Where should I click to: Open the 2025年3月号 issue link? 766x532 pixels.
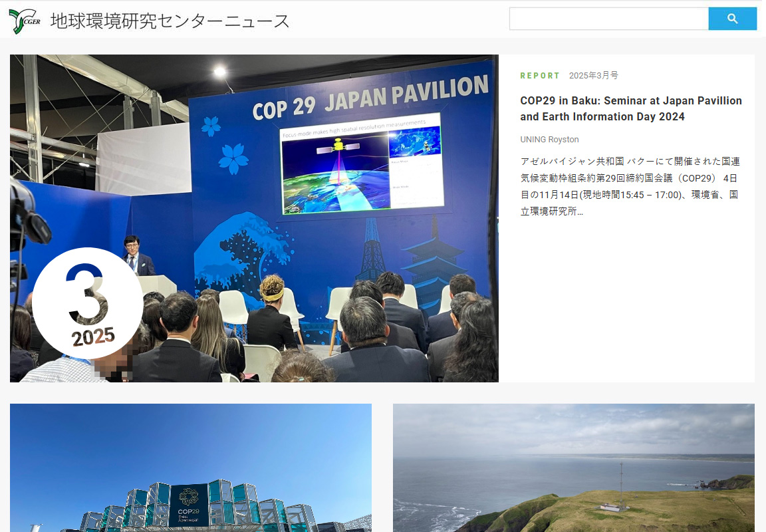pos(594,76)
